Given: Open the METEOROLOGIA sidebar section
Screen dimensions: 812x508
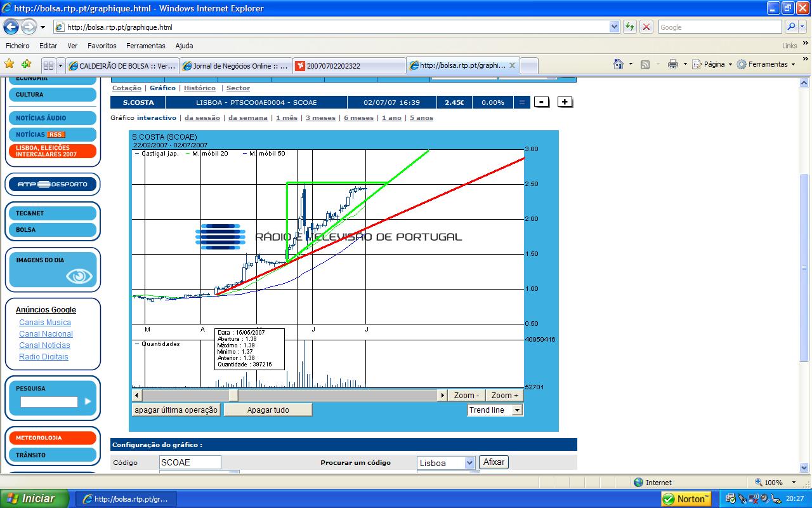Looking at the screenshot, I should [52, 438].
